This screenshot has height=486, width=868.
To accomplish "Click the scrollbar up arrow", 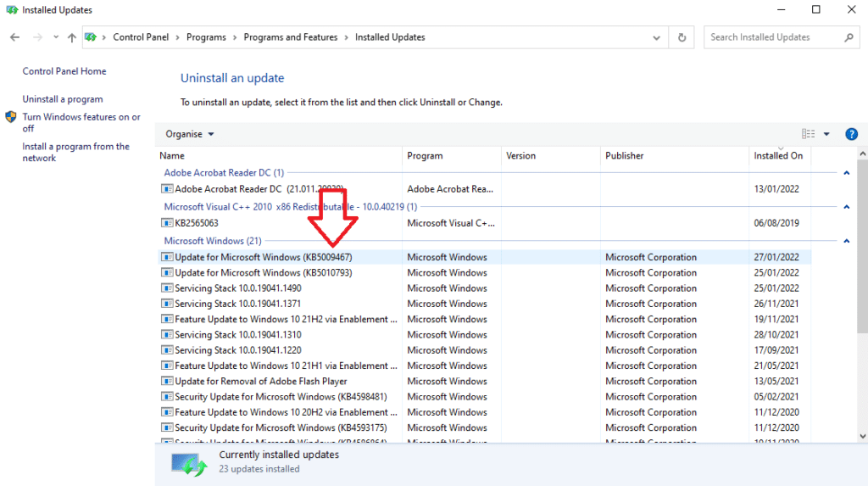I will point(862,154).
